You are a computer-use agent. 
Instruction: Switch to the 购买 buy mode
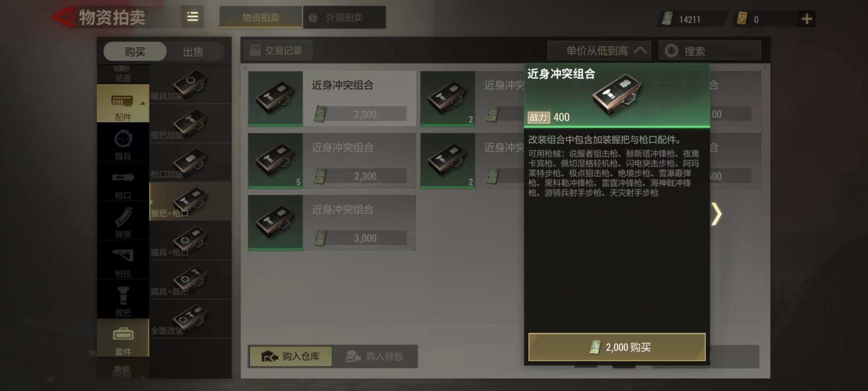click(135, 52)
